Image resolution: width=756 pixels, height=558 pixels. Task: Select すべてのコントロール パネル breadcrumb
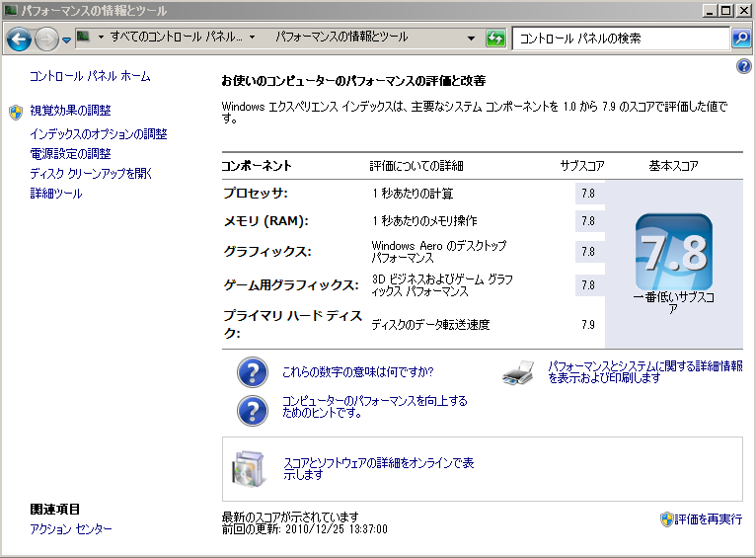177,37
